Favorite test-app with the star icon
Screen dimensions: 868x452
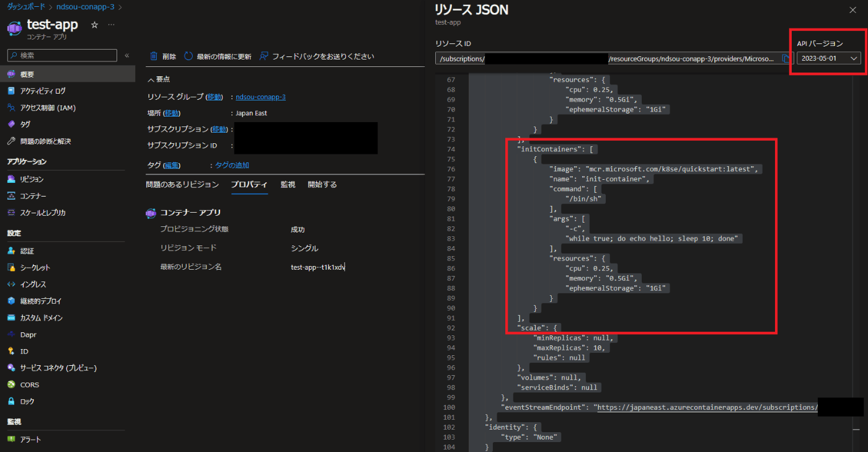[94, 25]
